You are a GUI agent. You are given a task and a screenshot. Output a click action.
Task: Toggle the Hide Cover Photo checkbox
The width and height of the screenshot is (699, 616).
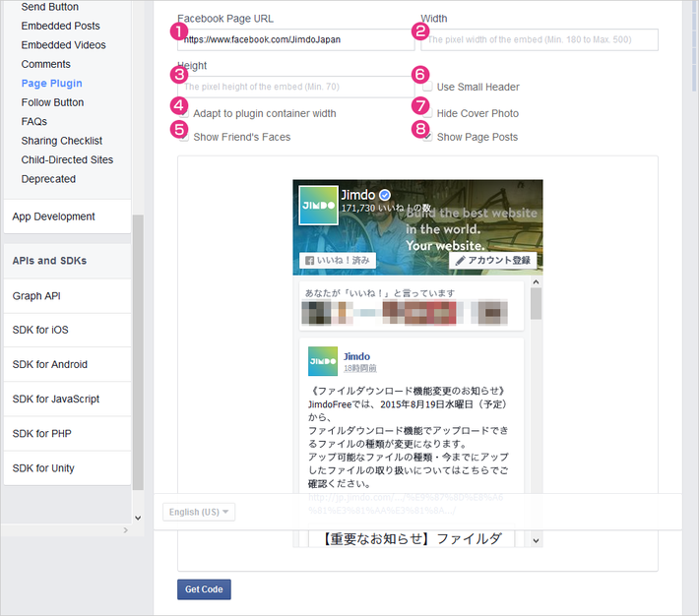click(427, 113)
